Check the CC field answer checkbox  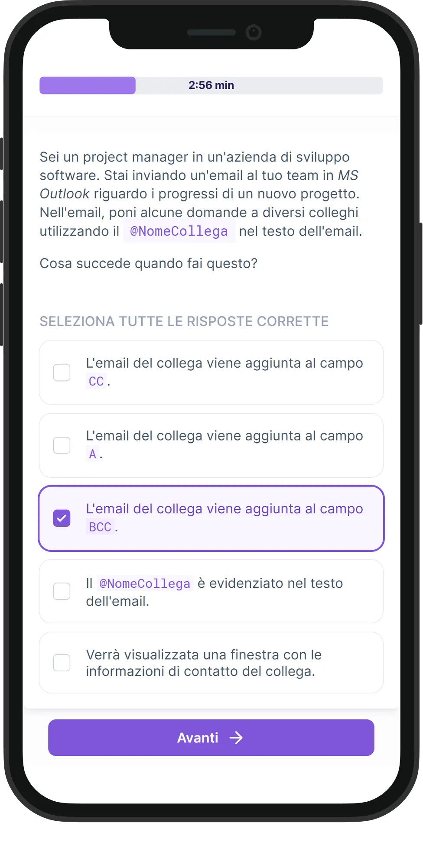(x=62, y=372)
